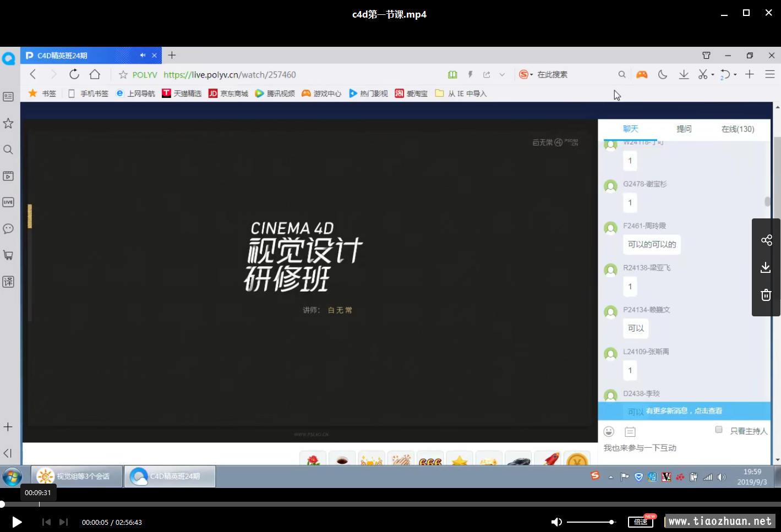The image size is (781, 532).
Task: Open the scissors screenshot tool
Action: [x=702, y=74]
